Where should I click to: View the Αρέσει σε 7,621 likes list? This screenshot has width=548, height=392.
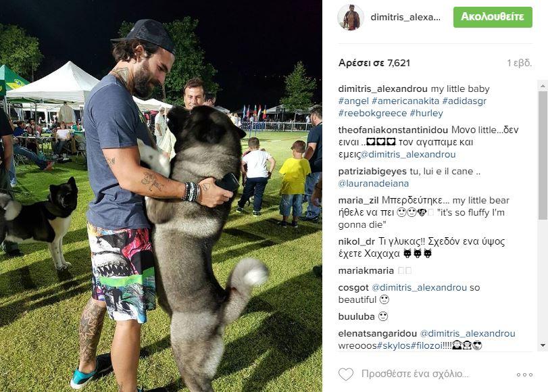pyautogui.click(x=374, y=63)
